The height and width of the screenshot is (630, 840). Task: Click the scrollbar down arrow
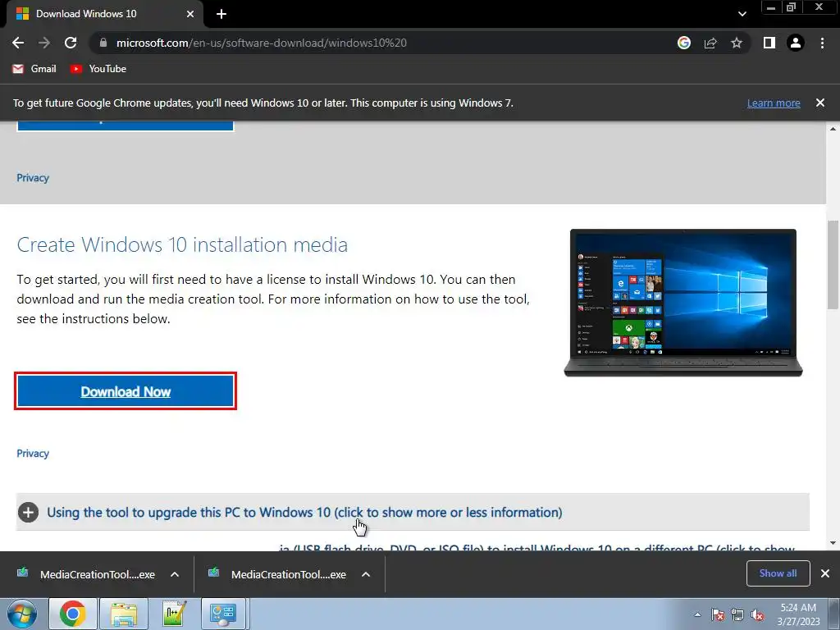coord(833,543)
